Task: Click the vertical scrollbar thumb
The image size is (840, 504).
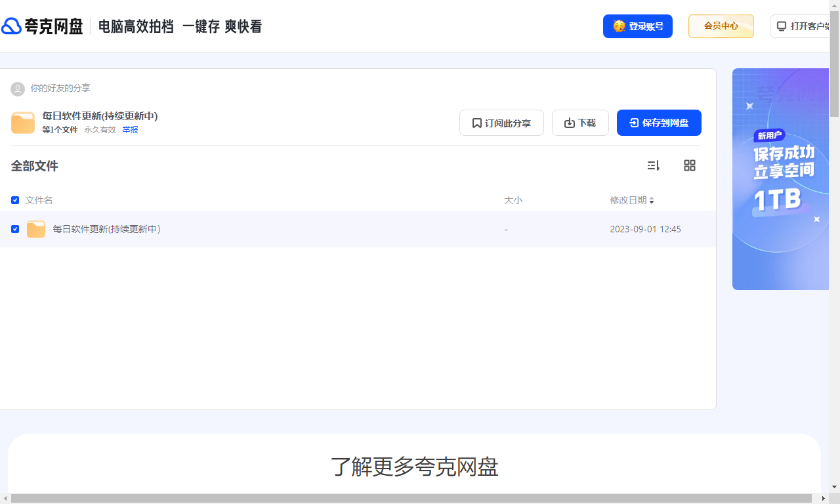Action: 835,64
